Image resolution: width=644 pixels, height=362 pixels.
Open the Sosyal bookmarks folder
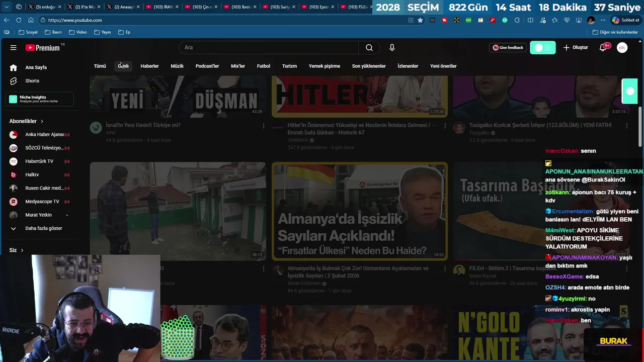coord(28,32)
